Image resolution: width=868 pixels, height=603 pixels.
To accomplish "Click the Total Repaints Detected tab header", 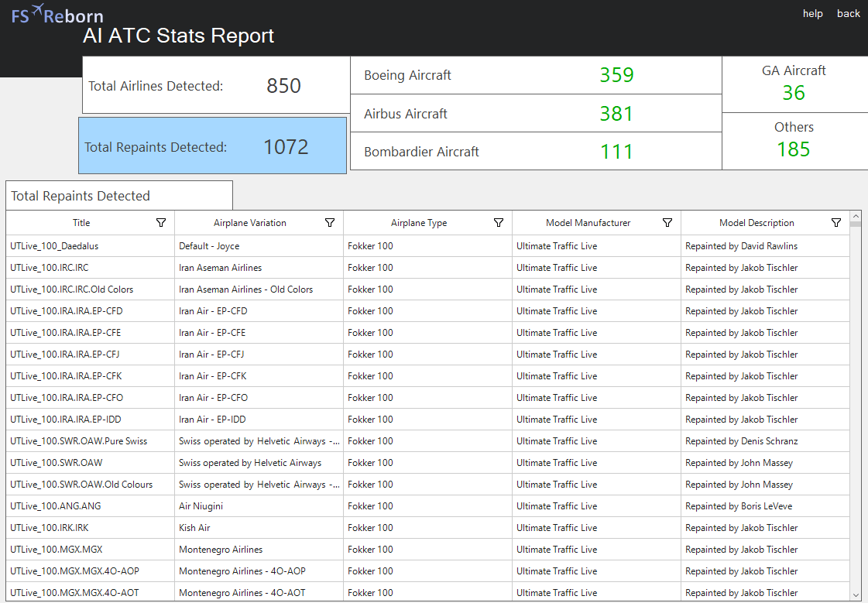I will point(119,196).
